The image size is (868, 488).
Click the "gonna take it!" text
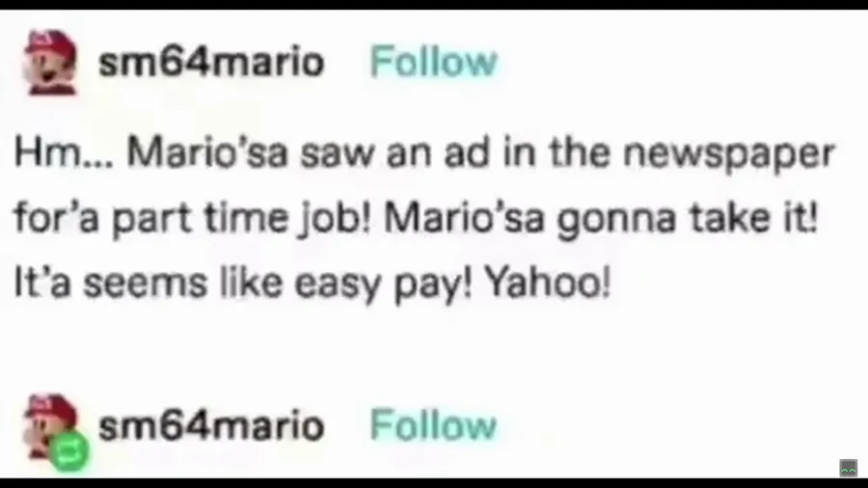tap(687, 219)
